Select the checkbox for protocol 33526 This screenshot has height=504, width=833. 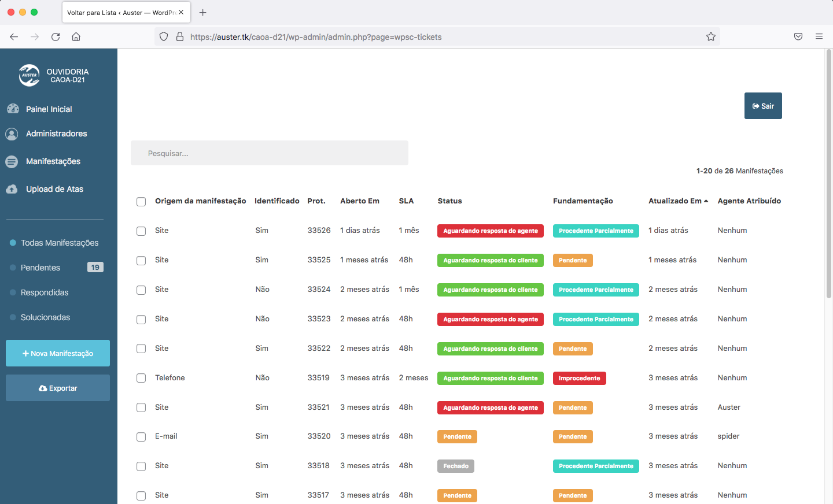141,231
